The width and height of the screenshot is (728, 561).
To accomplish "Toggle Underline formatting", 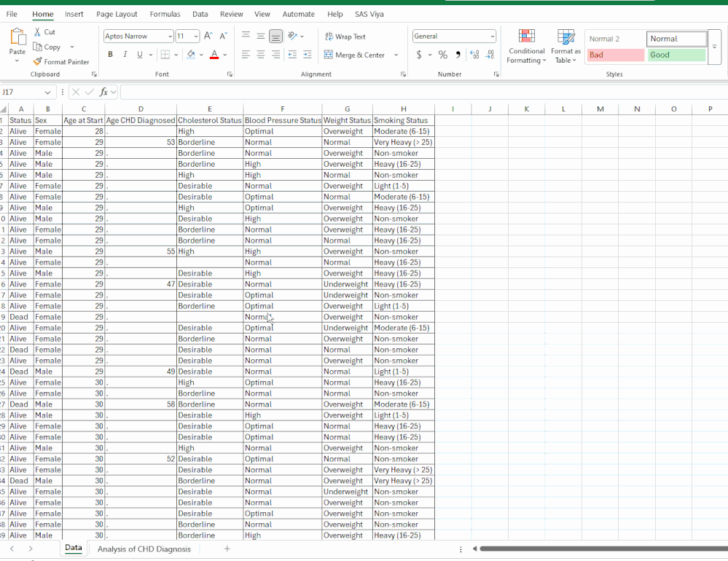I will pyautogui.click(x=140, y=55).
